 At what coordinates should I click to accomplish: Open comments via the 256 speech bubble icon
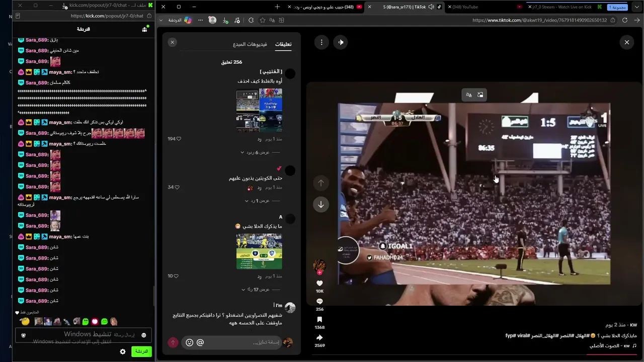click(x=319, y=301)
